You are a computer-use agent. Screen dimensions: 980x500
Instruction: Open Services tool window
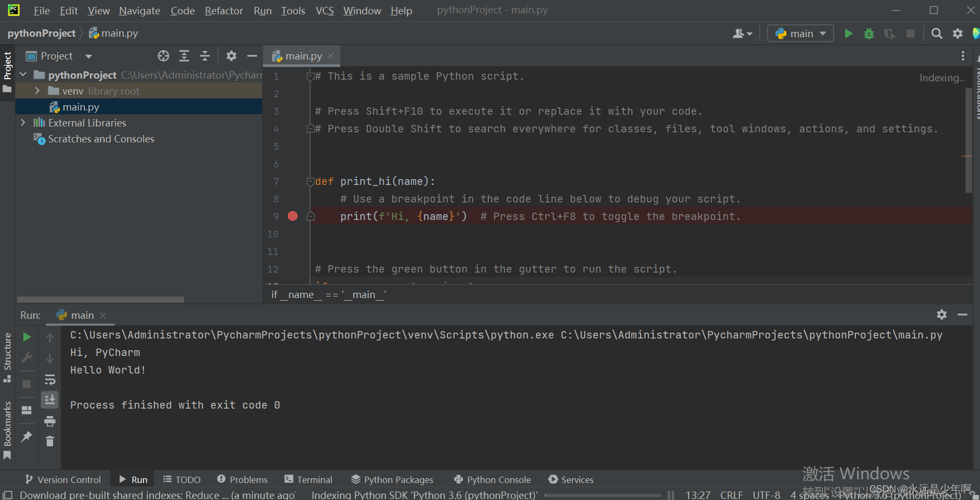571,479
